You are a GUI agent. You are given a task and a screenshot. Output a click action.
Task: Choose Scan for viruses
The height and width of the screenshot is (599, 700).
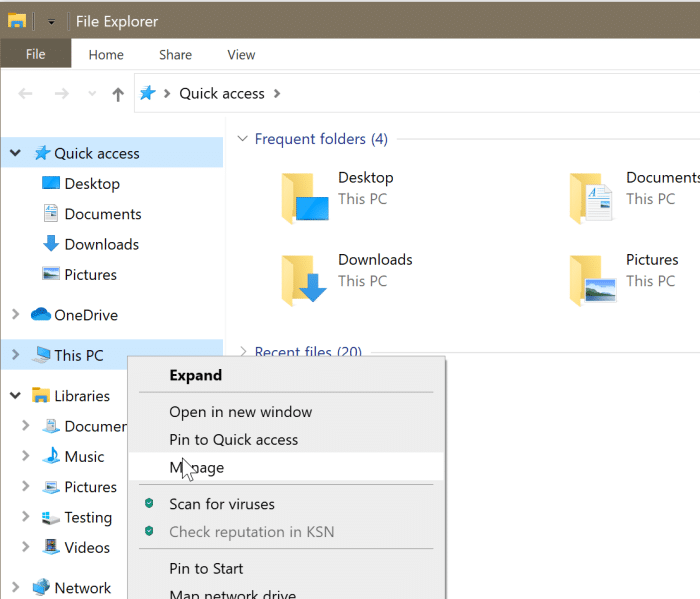(286, 503)
